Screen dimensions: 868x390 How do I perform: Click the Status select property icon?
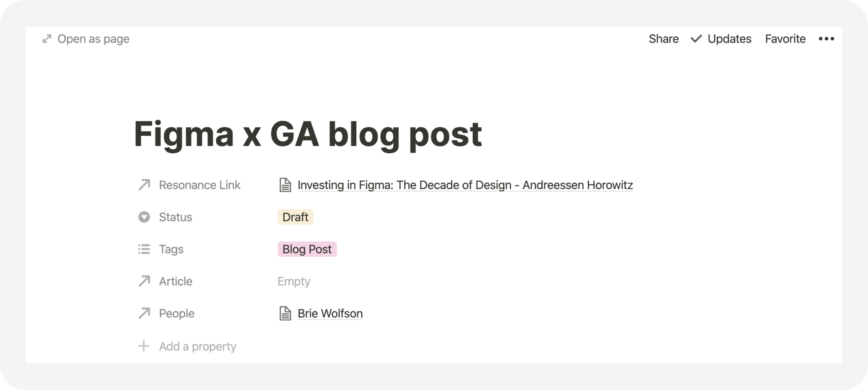144,217
